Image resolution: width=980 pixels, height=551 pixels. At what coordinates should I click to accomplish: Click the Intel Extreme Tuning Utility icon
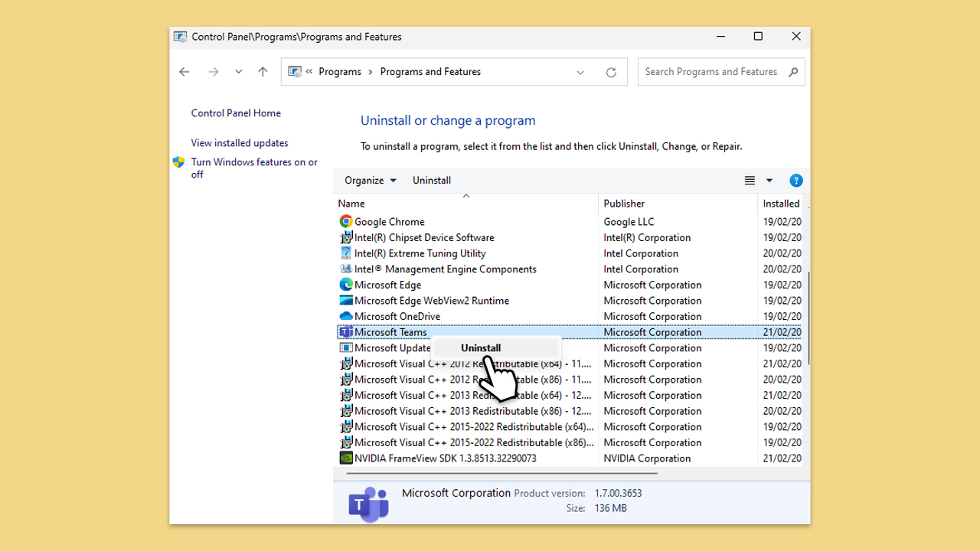(x=346, y=253)
